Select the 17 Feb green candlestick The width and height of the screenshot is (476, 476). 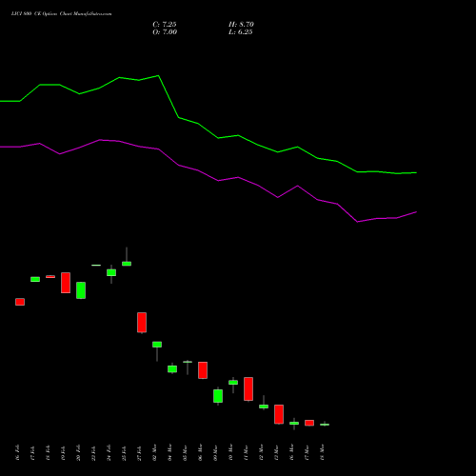tap(35, 279)
